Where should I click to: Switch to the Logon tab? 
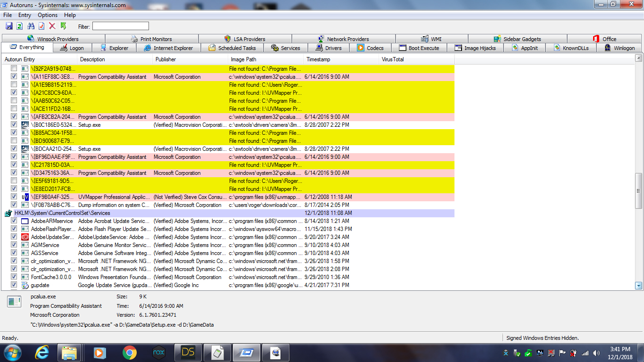(x=72, y=48)
